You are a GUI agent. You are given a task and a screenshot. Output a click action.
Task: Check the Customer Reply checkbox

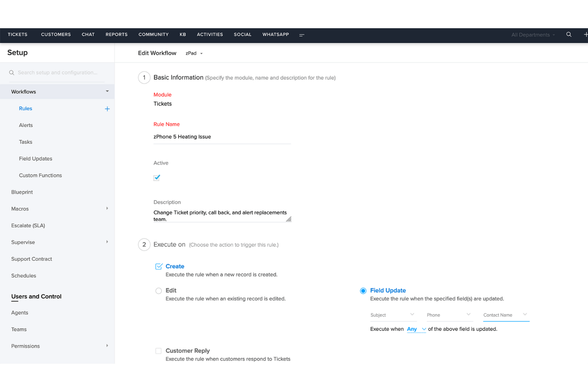click(x=159, y=351)
